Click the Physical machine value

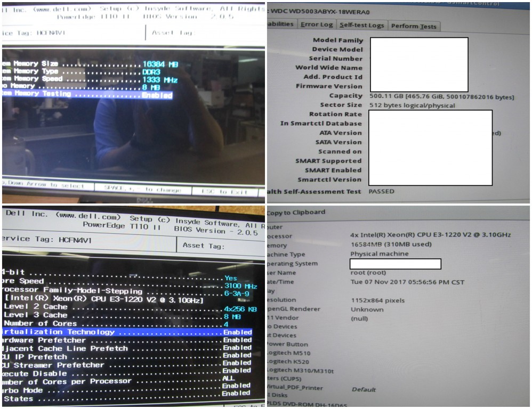pyautogui.click(x=380, y=254)
